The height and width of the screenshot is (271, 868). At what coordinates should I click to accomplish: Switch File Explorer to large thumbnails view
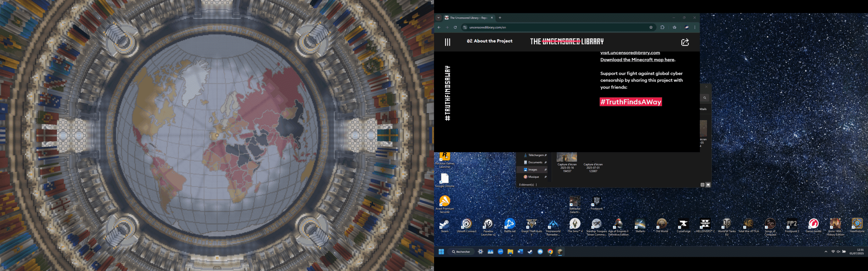tap(708, 185)
